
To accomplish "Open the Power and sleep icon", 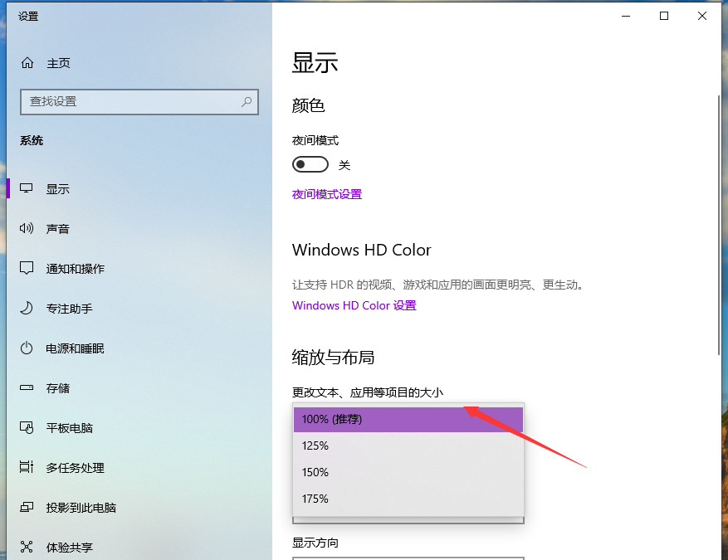I will click(x=27, y=348).
